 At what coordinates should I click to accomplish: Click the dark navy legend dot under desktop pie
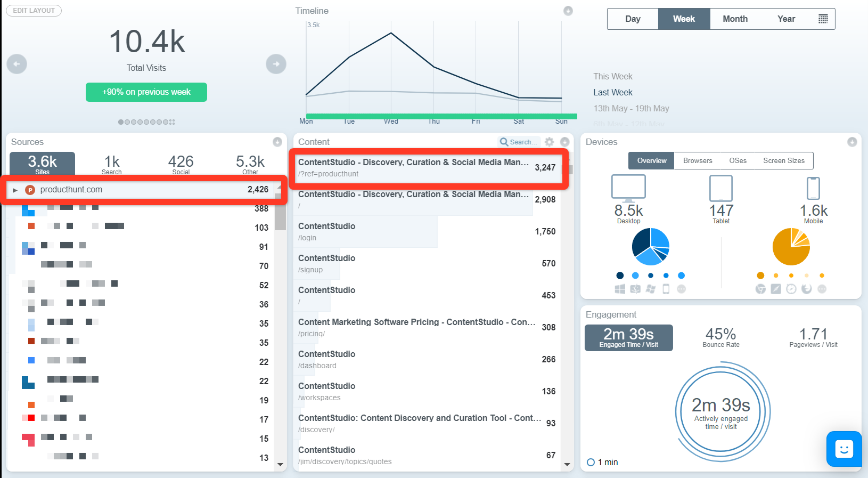click(x=620, y=276)
